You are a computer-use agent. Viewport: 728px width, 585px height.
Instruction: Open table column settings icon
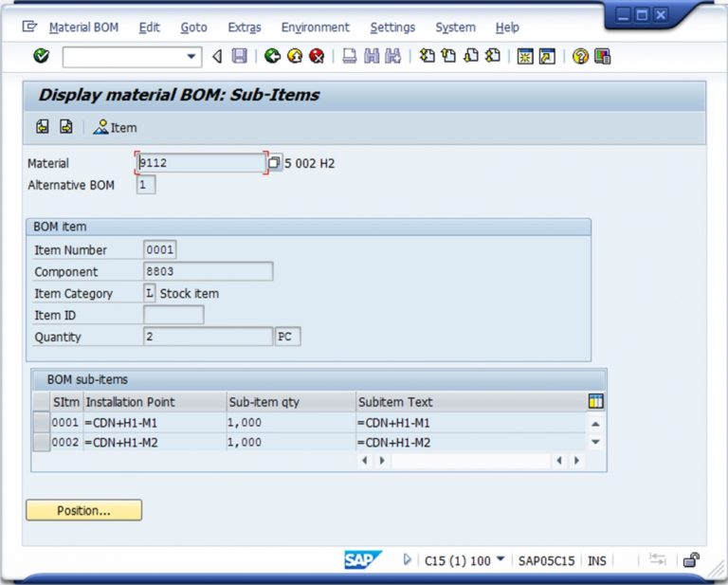pos(595,401)
